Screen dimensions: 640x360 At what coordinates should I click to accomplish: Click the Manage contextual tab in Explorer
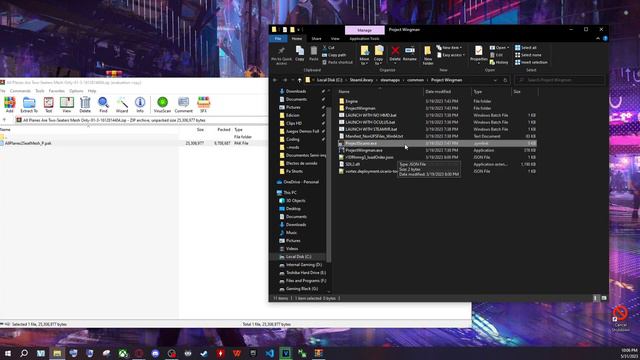pyautogui.click(x=364, y=30)
